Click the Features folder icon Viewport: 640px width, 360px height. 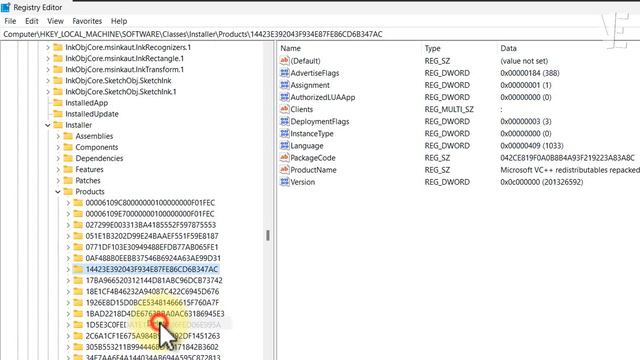point(68,169)
